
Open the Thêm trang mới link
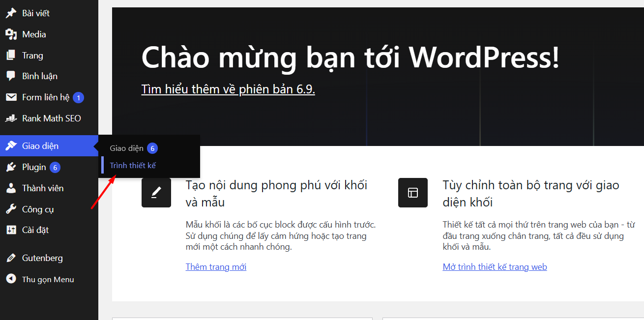click(216, 266)
